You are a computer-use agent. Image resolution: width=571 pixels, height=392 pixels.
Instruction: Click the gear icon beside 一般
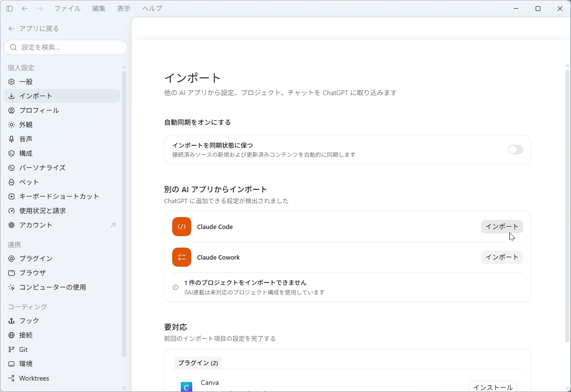coord(11,82)
